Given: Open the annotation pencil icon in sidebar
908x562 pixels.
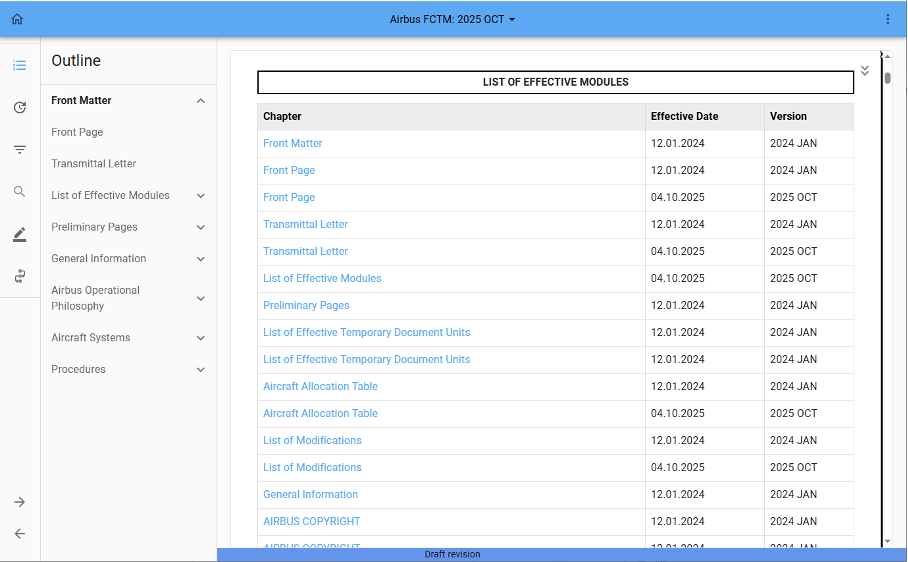Looking at the screenshot, I should pyautogui.click(x=20, y=234).
